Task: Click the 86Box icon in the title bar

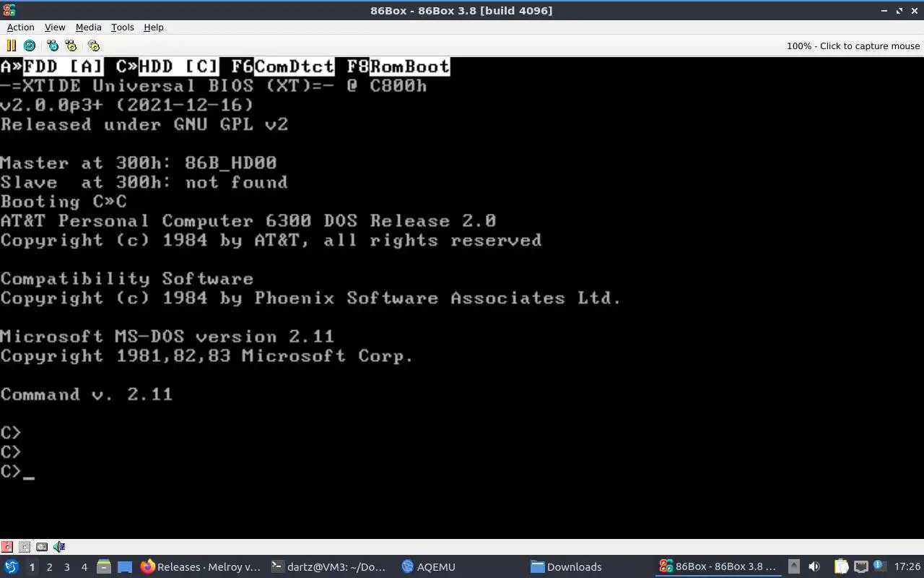Action: point(9,10)
